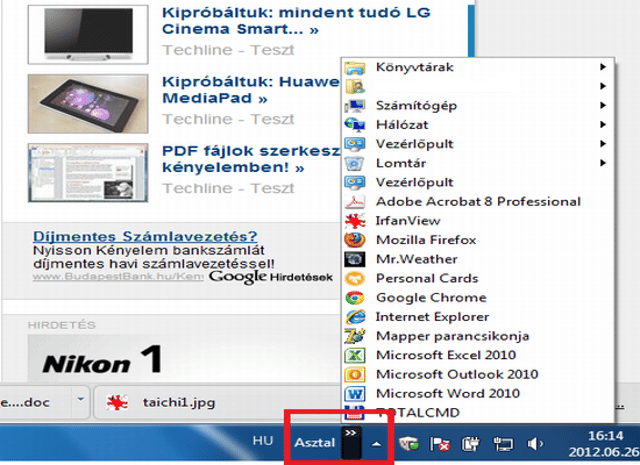The height and width of the screenshot is (465, 640).
Task: Click the Mapper parancsikonja icon
Action: click(355, 336)
